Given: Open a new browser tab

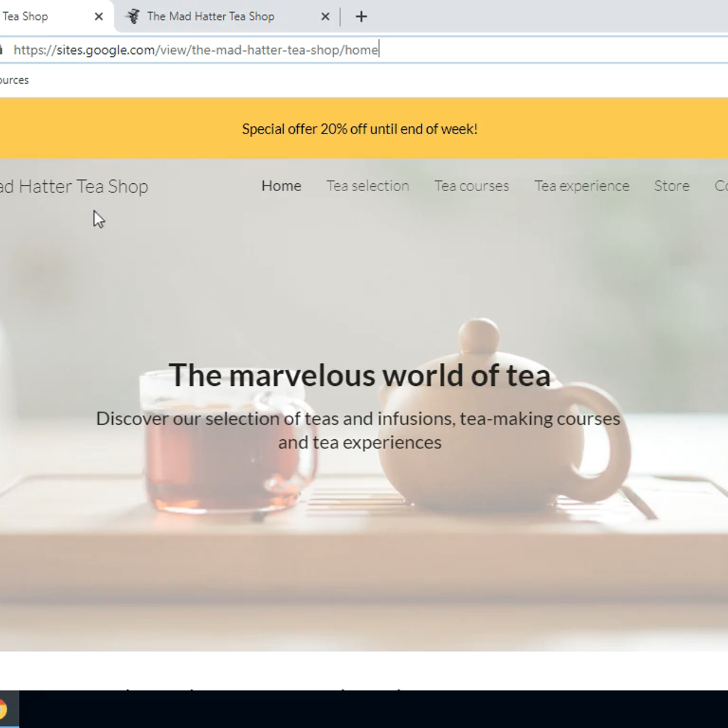Looking at the screenshot, I should tap(361, 17).
